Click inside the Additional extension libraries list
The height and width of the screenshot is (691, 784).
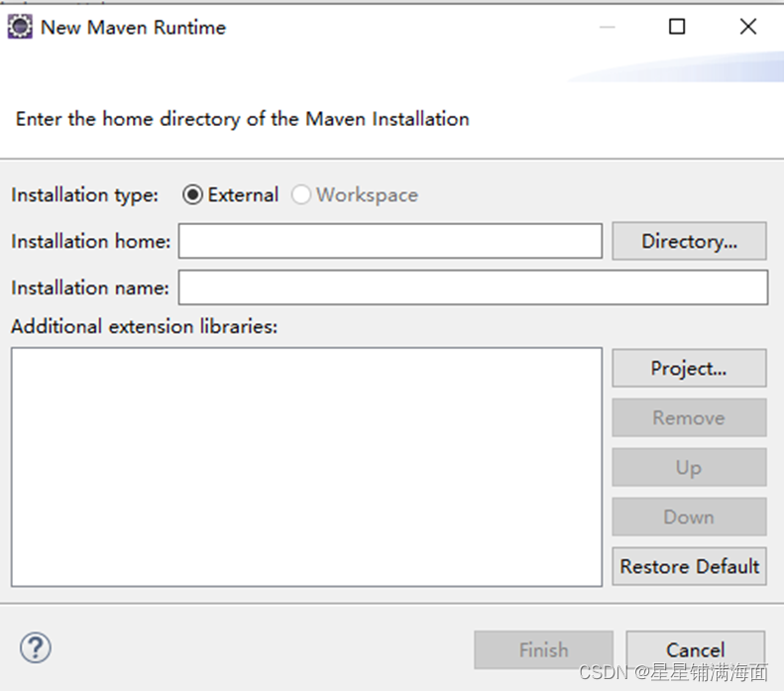(306, 467)
